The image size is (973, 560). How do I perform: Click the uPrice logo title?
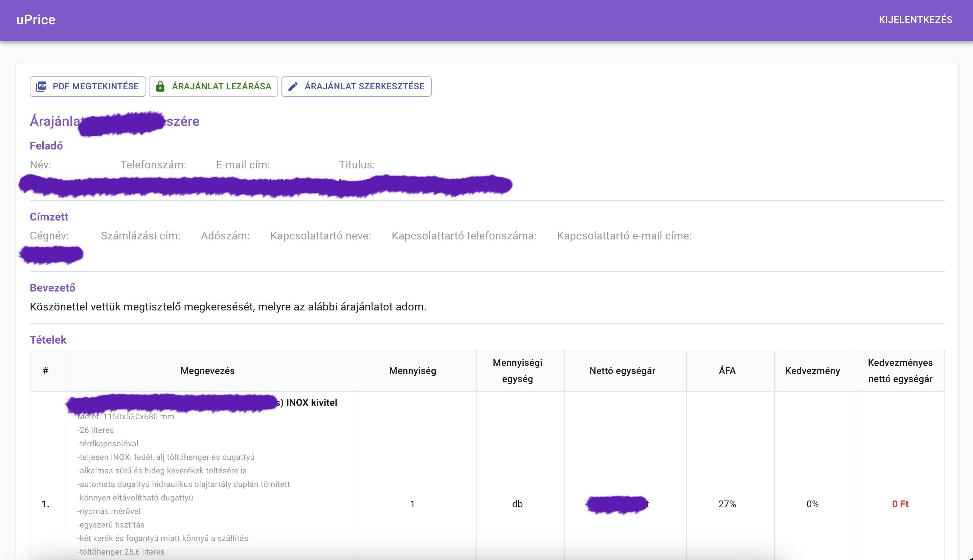[36, 20]
